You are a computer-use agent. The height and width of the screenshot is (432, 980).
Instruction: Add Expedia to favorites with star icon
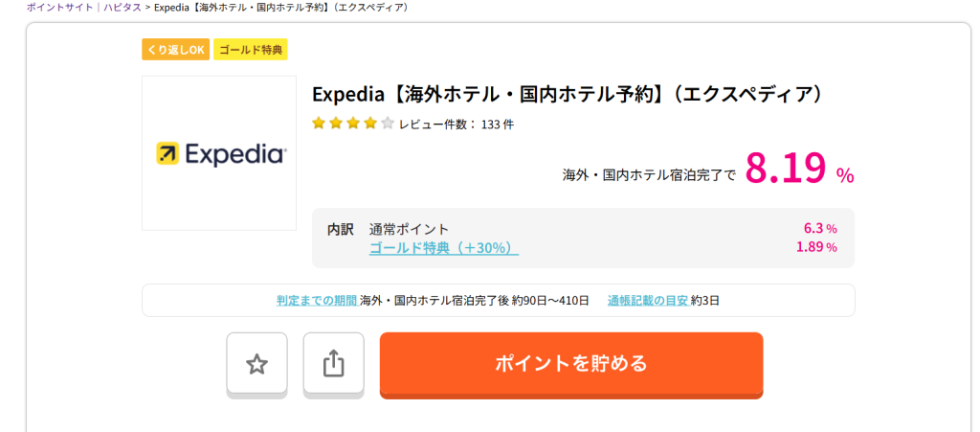coord(256,363)
